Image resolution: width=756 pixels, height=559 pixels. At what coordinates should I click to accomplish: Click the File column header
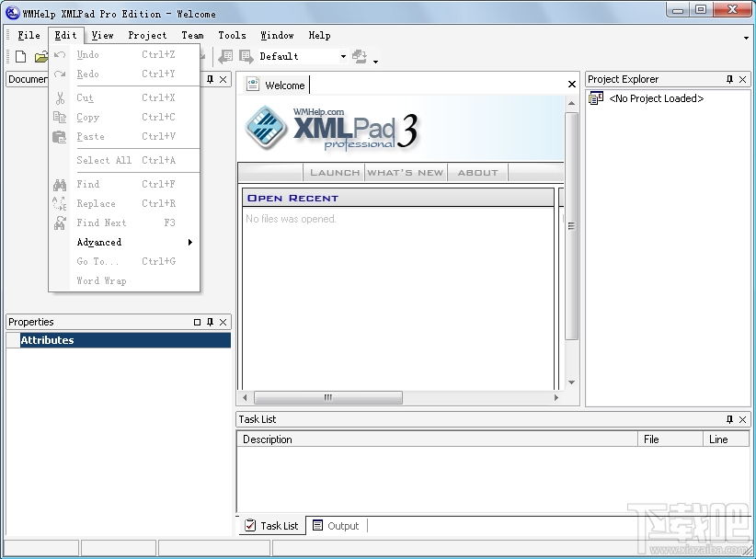pyautogui.click(x=670, y=439)
